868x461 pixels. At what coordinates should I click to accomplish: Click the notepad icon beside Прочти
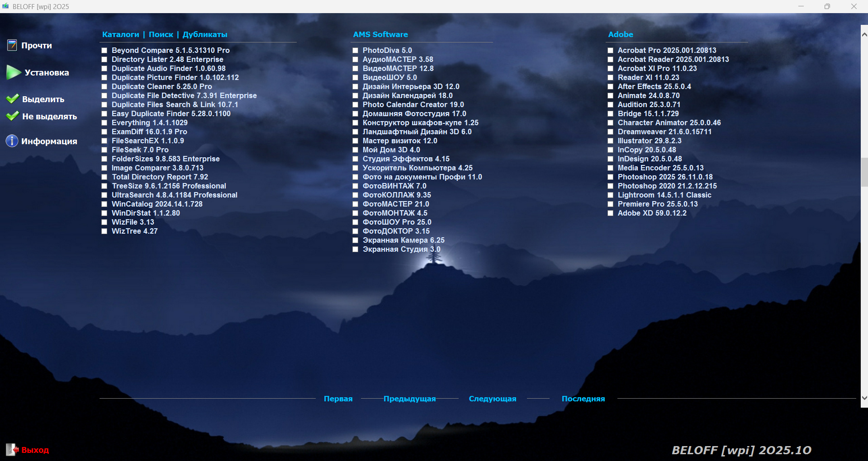[x=12, y=45]
